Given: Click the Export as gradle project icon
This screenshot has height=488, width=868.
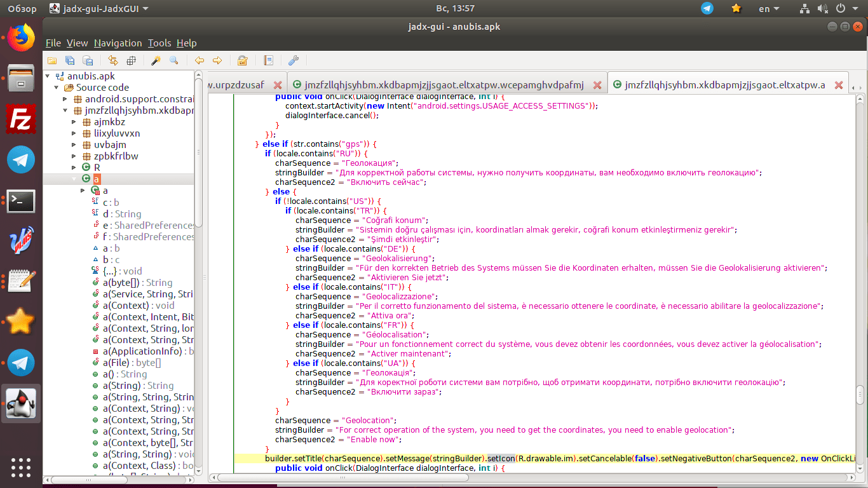Looking at the screenshot, I should click(88, 61).
